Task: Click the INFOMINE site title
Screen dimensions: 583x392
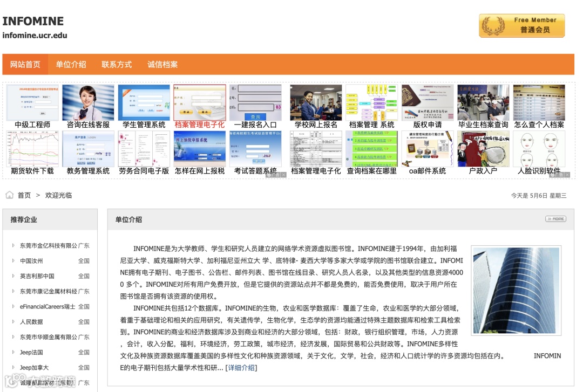Action: click(33, 21)
